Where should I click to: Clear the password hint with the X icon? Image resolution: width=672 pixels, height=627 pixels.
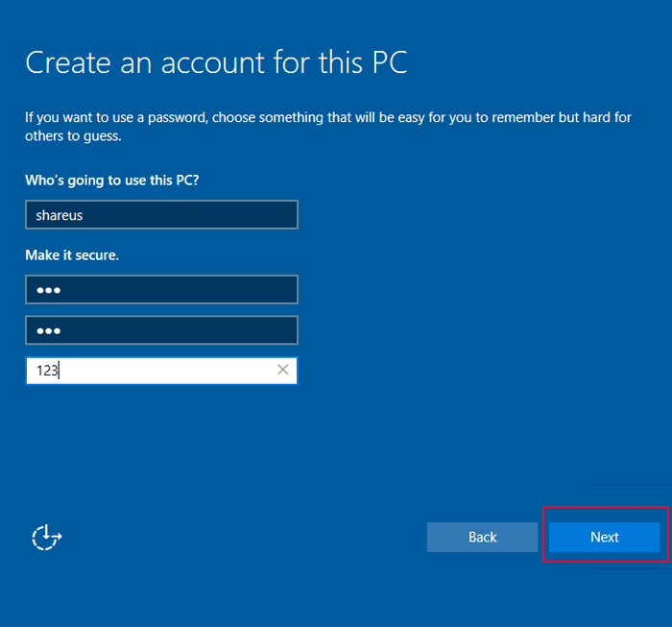(283, 370)
